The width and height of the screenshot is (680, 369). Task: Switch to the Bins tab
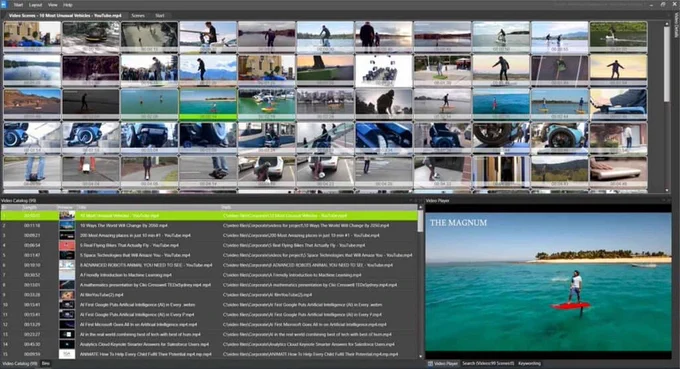pyautogui.click(x=46, y=364)
